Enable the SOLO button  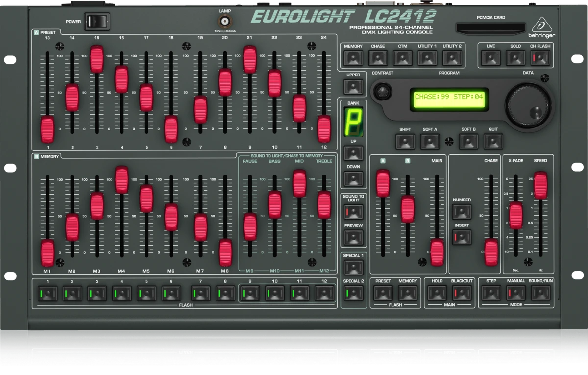pos(515,58)
